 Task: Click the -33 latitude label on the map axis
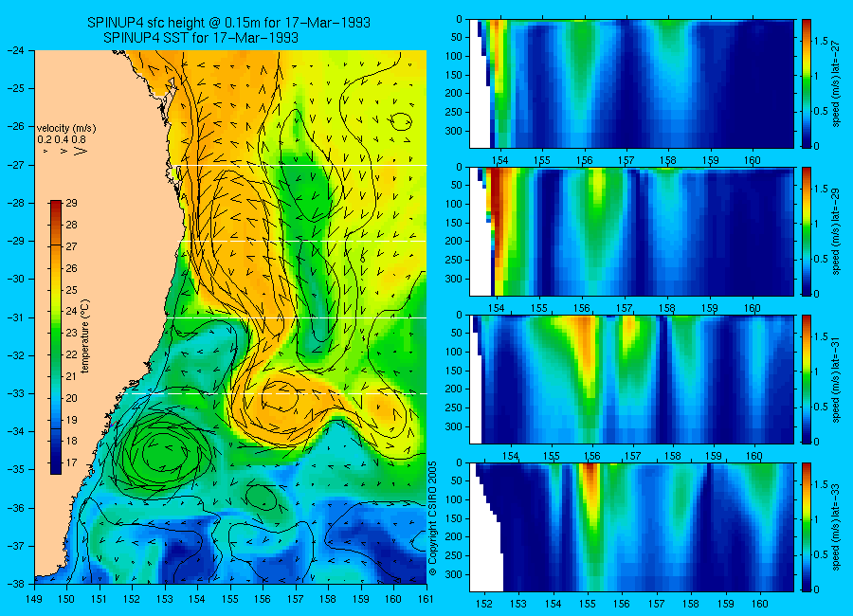17,393
